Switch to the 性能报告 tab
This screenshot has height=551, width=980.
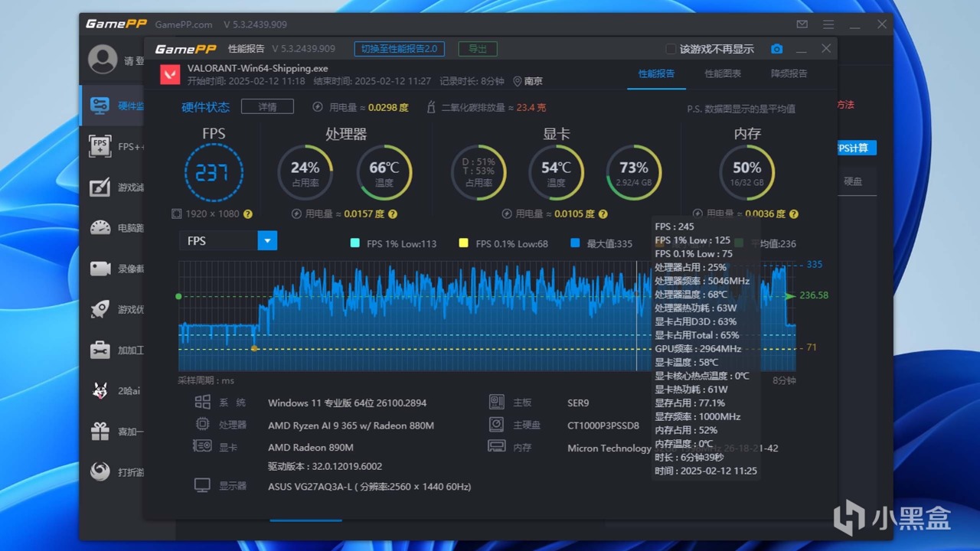point(657,73)
